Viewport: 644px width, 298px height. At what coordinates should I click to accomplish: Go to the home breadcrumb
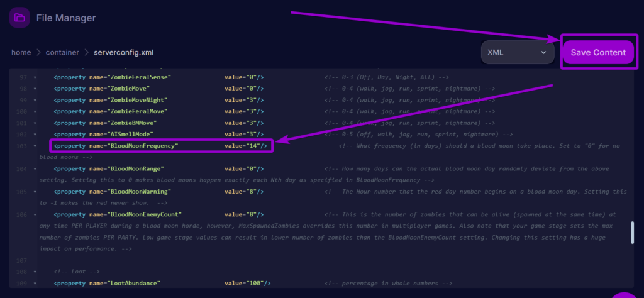coord(21,53)
